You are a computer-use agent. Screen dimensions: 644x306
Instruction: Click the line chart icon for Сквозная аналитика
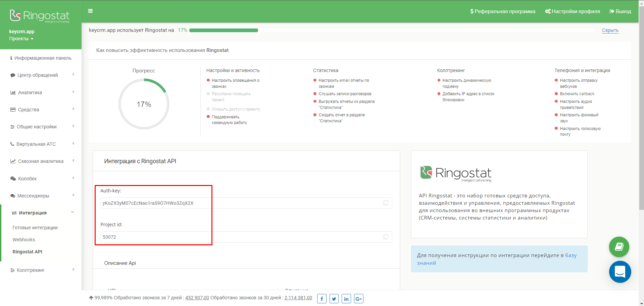click(13, 161)
